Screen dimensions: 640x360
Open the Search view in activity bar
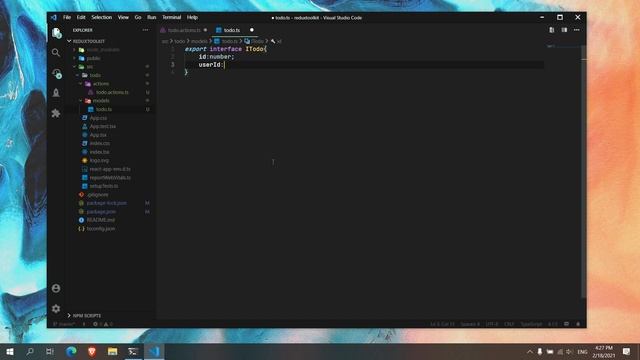56,53
